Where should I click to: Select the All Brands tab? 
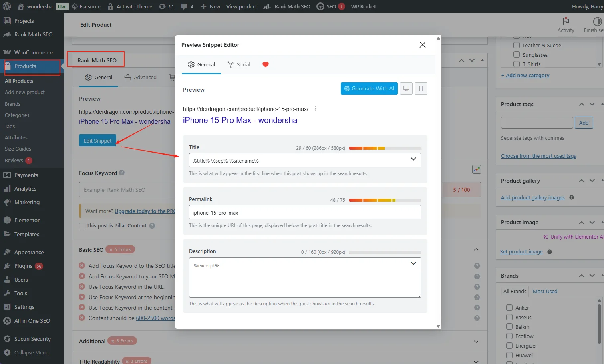515,291
